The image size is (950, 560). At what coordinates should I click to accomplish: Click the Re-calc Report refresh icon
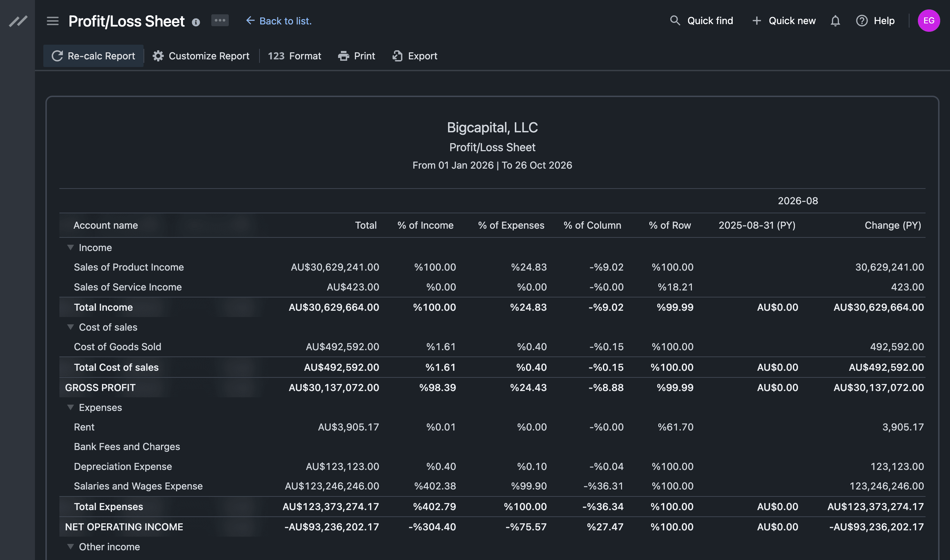tap(57, 56)
